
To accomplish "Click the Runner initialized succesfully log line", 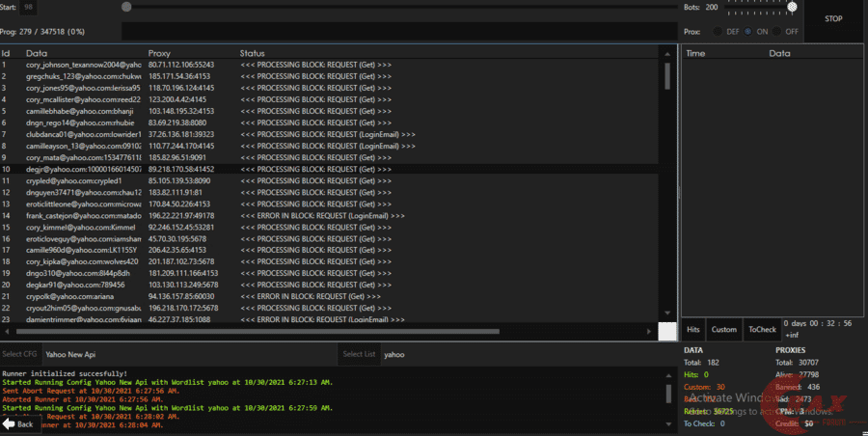I will 65,374.
